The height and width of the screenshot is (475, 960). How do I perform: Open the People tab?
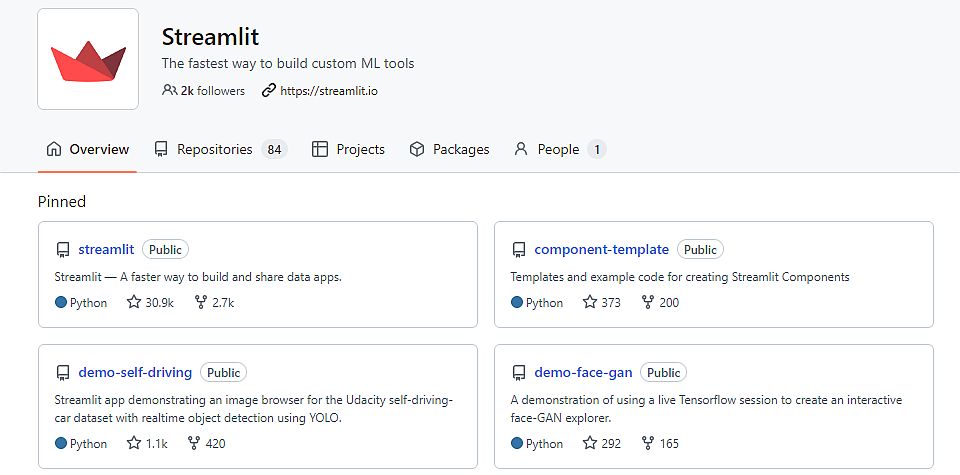(x=560, y=149)
